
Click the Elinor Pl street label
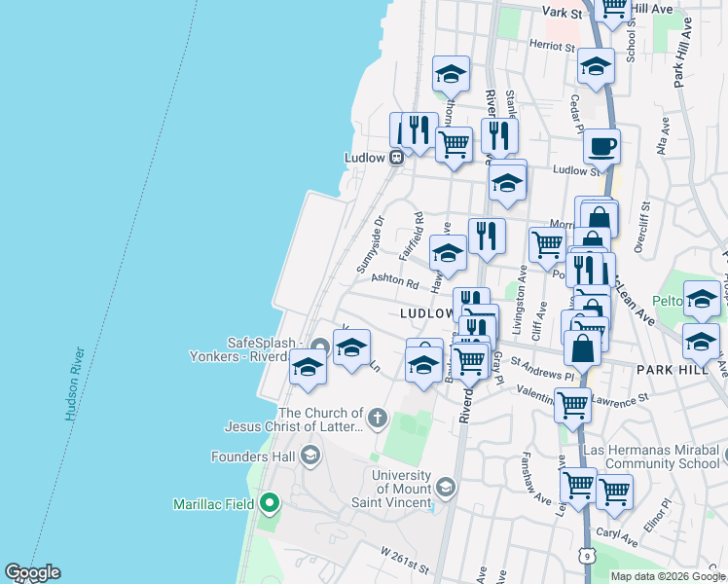657,516
